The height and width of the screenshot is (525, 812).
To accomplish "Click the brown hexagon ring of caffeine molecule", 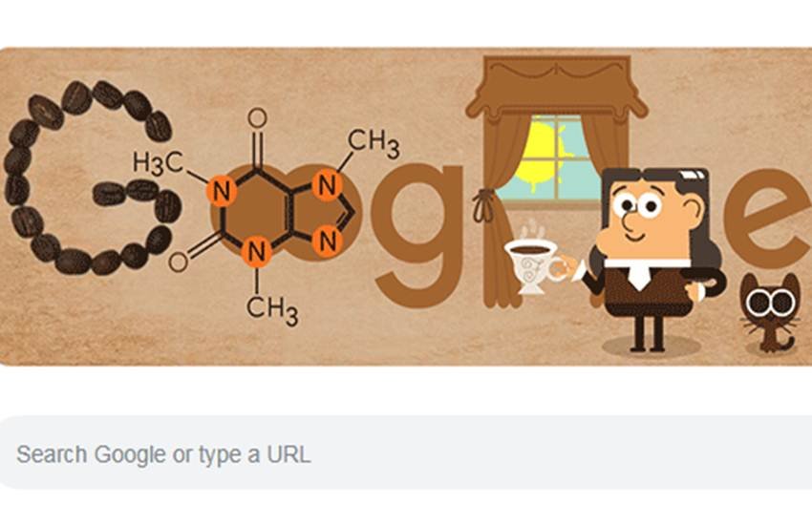I will 257,212.
